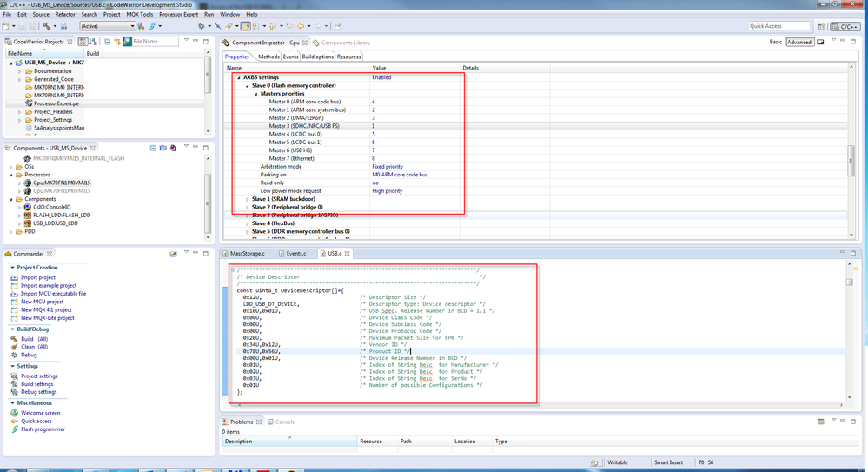Click the alphabetical sort icon in CodeWarrior Projects
The width and height of the screenshot is (868, 472).
94,42
